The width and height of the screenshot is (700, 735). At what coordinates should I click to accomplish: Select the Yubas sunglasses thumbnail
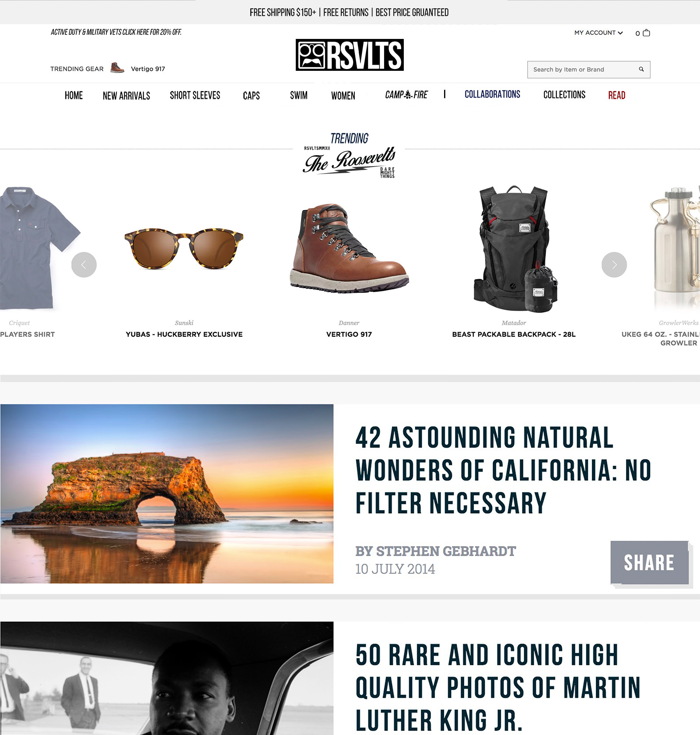click(184, 248)
